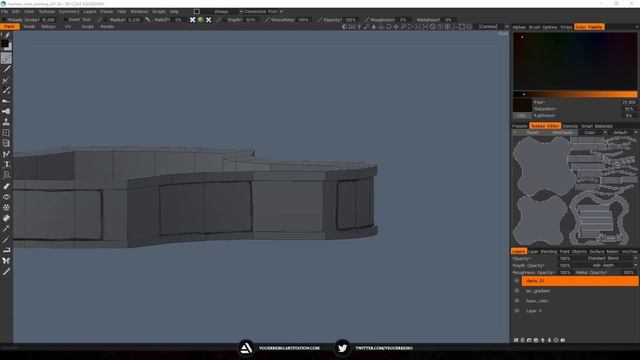Select the copy paste tool
The width and height of the screenshot is (640, 360).
click(x=6, y=143)
